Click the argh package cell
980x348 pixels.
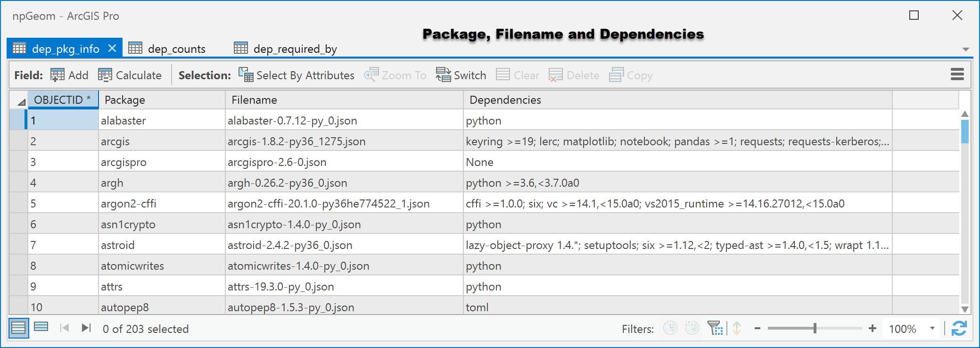click(x=162, y=182)
